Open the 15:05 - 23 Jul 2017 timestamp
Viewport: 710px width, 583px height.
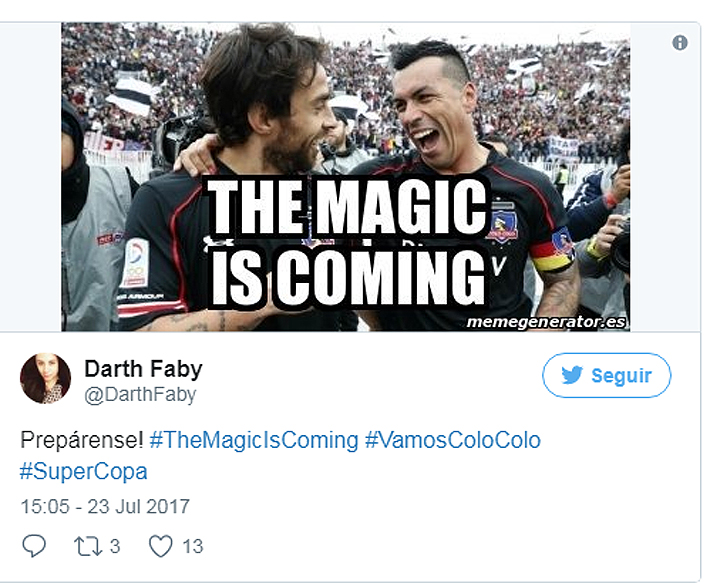[x=105, y=507]
